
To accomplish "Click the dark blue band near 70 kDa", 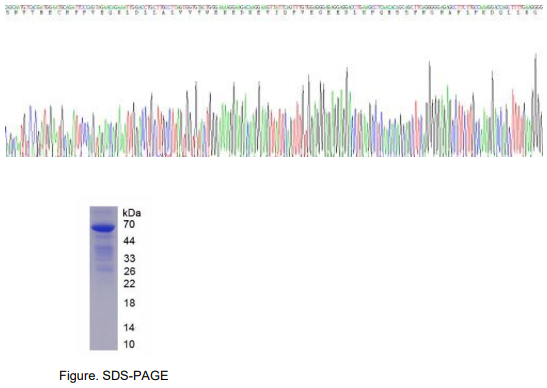I will click(x=103, y=228).
